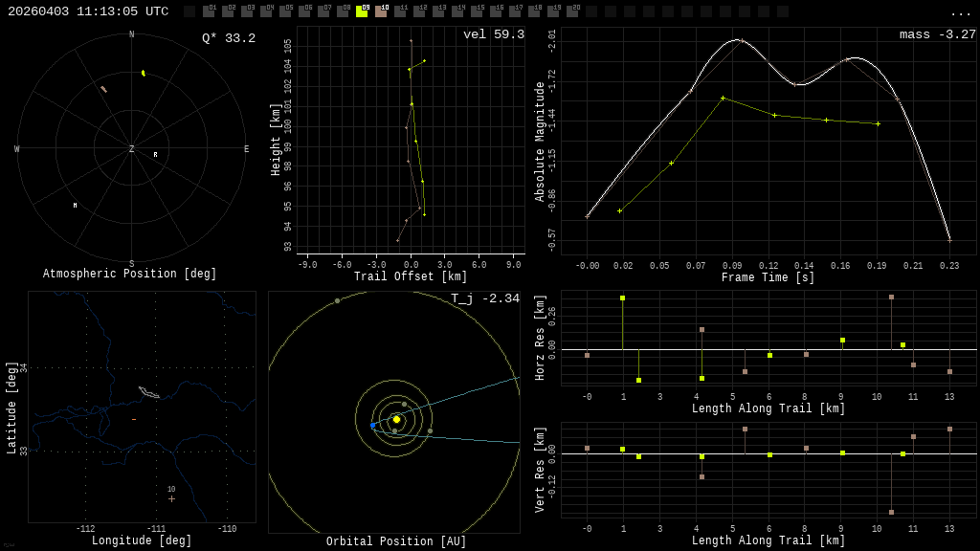Click the yellow Sun in orbital plot

click(x=396, y=419)
